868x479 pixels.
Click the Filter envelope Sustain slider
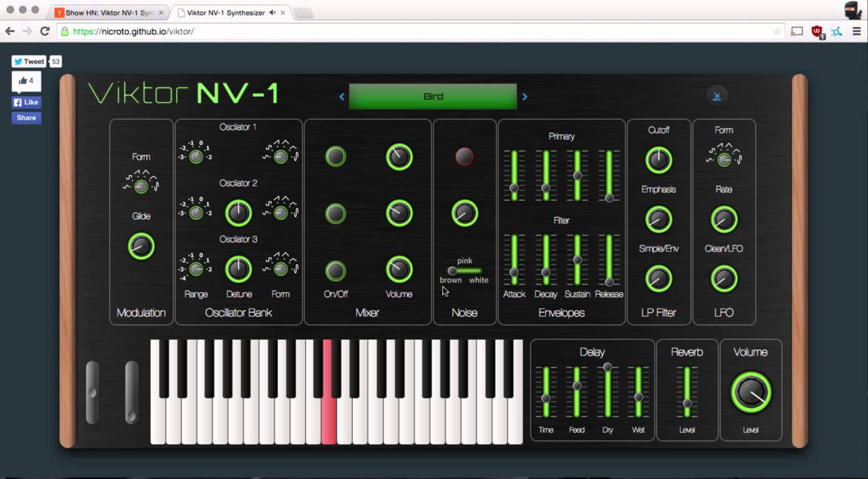coord(577,259)
